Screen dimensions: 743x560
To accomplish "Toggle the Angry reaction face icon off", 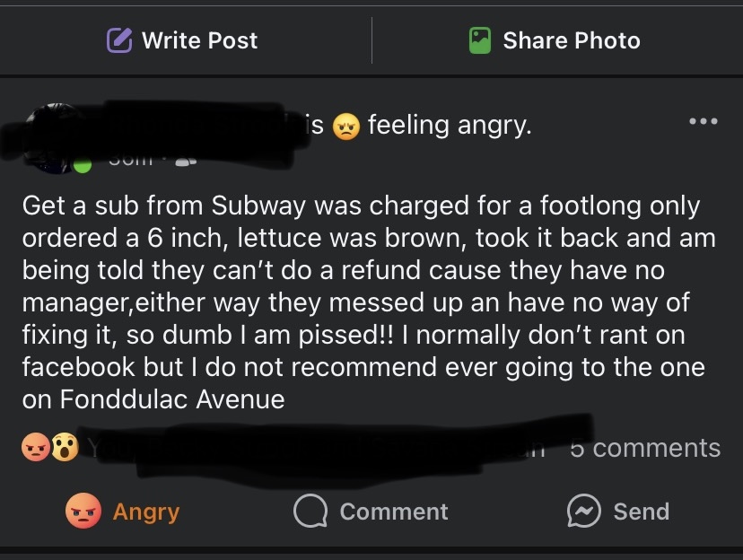I will coord(83,512).
